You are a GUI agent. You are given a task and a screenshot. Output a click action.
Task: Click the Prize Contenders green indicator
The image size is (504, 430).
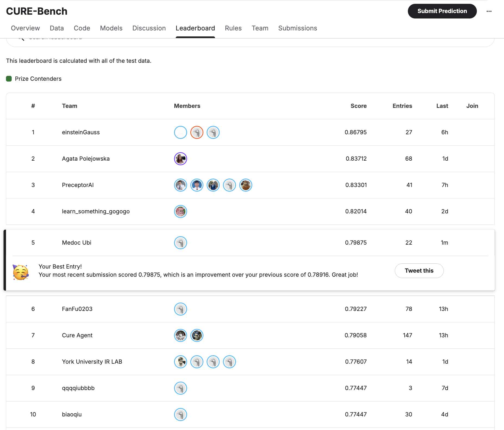9,79
